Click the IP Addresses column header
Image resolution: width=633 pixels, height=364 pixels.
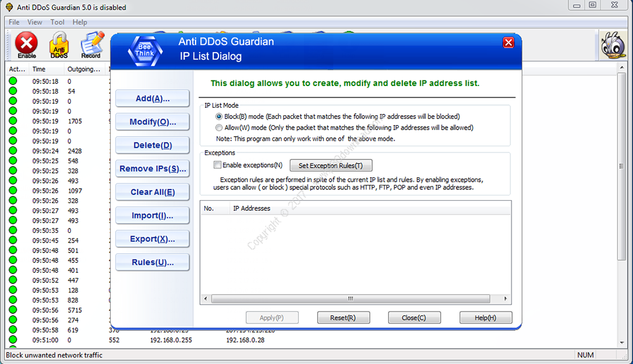click(370, 208)
